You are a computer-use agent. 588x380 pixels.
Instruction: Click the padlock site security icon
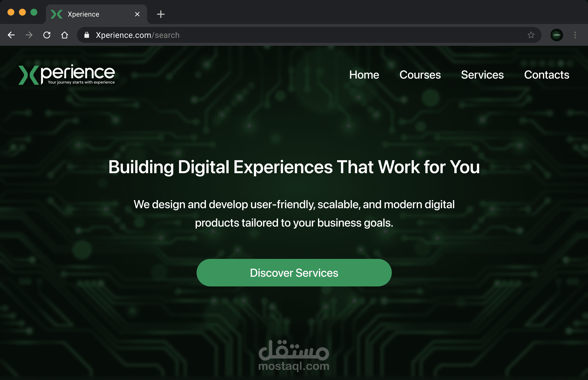[x=87, y=35]
